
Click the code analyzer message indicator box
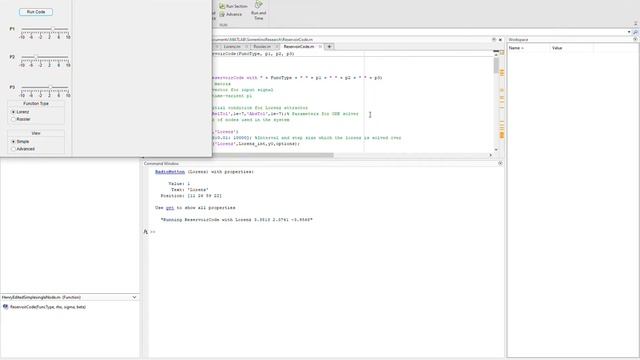(x=502, y=53)
